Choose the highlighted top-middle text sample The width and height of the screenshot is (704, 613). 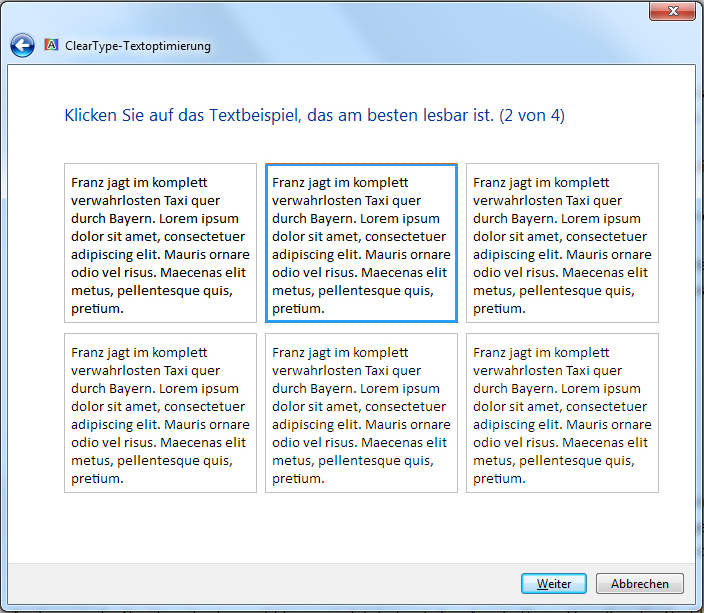pos(361,243)
